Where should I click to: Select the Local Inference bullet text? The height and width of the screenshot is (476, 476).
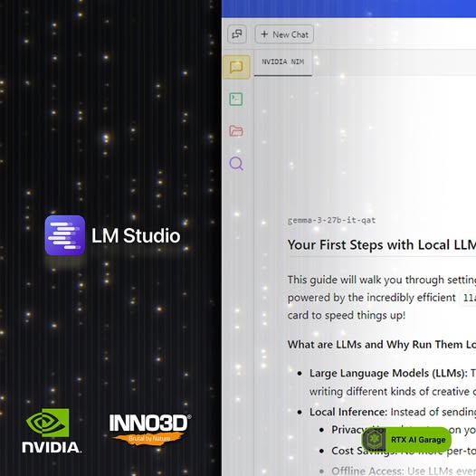[x=348, y=412]
